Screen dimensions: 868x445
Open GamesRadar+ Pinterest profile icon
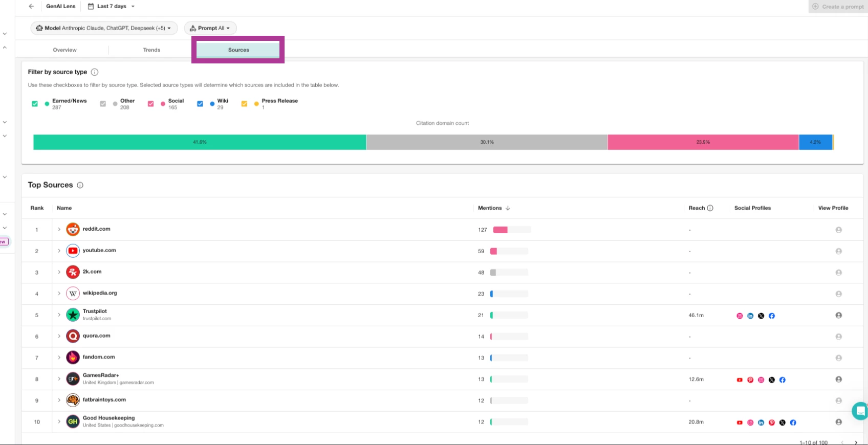pyautogui.click(x=750, y=380)
